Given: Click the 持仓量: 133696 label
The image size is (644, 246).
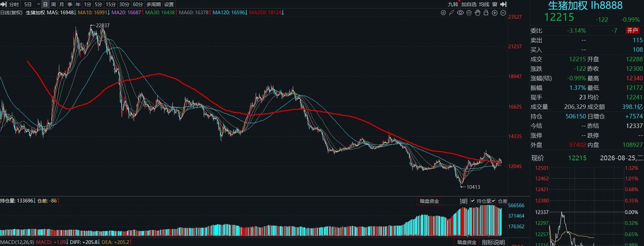Looking at the screenshot, I should coord(17,201).
